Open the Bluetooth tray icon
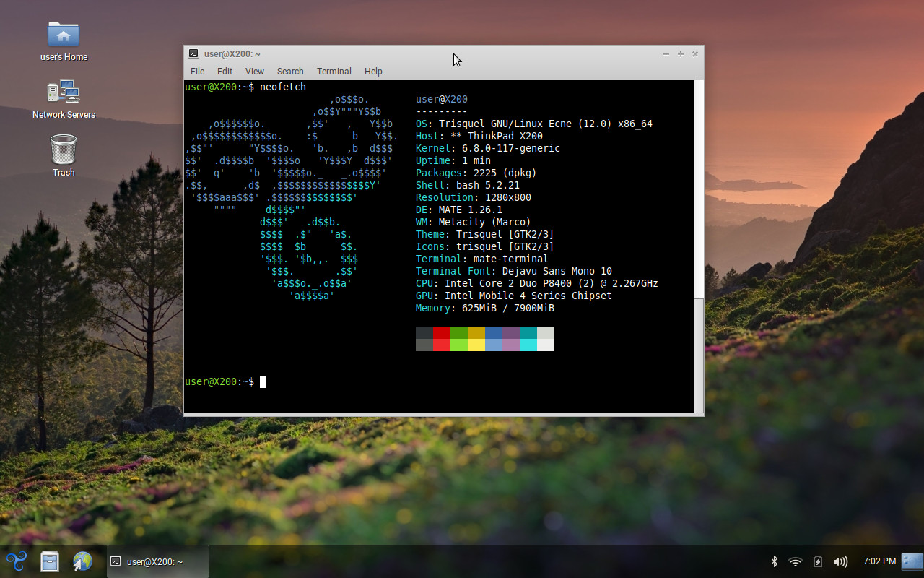Screen dimensions: 924x578 coord(775,561)
